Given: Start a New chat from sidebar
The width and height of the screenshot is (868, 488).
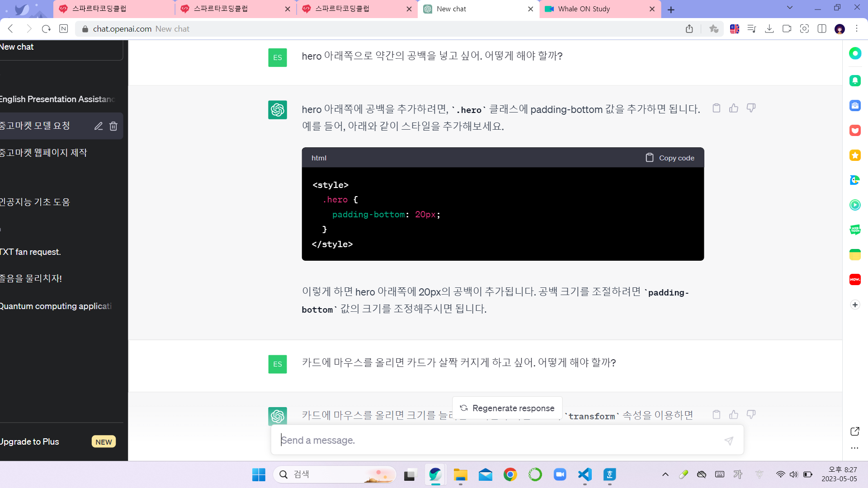Looking at the screenshot, I should tap(61, 48).
